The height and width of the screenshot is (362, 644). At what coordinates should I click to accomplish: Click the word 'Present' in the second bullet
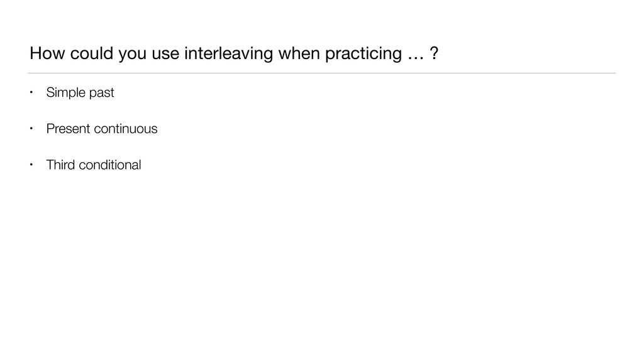[68, 129]
